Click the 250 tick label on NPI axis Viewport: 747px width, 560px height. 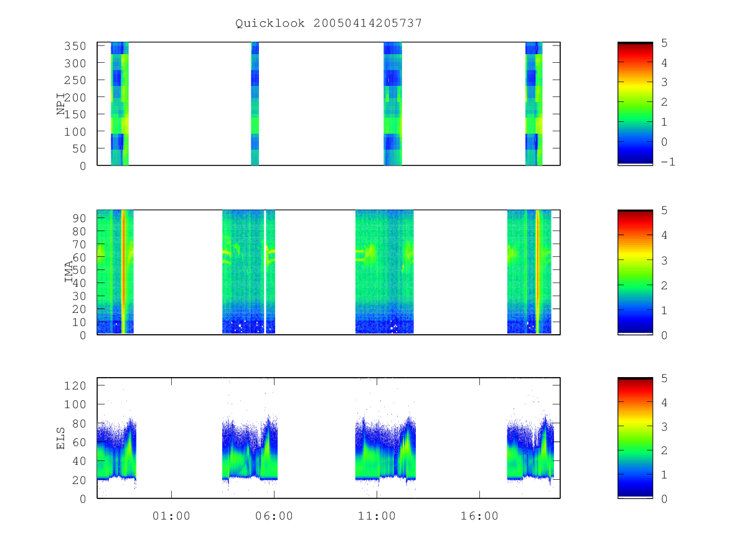click(75, 80)
